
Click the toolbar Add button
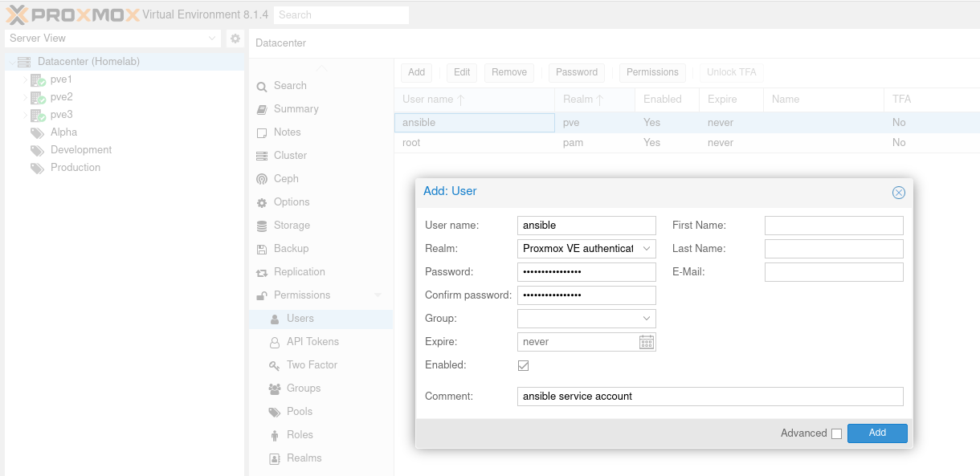coord(416,72)
